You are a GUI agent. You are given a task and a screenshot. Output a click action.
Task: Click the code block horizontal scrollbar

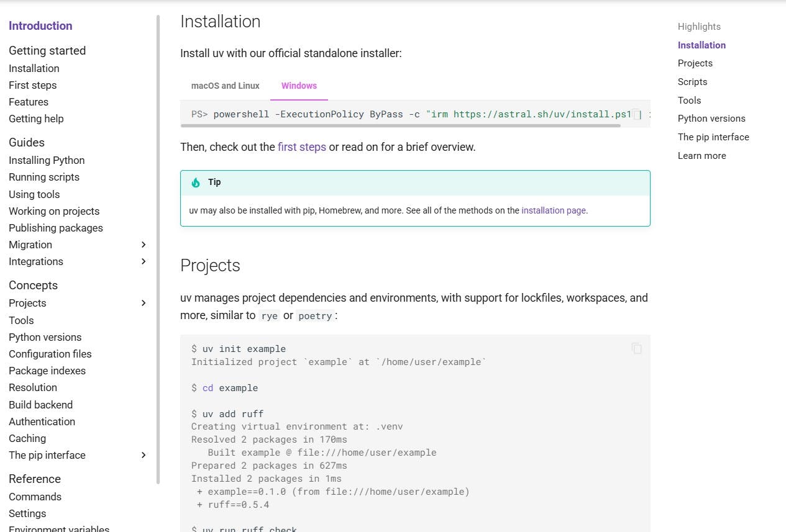coord(401,125)
